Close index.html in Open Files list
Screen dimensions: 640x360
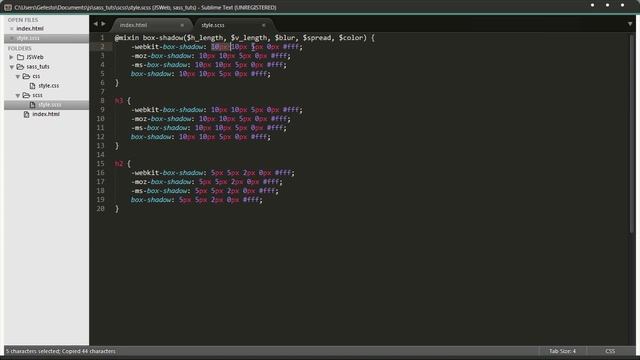[11, 29]
